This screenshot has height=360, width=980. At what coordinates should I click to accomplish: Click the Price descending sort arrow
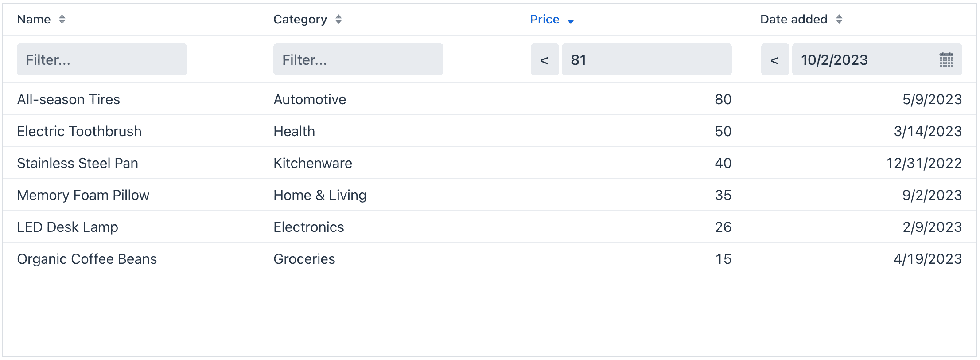tap(571, 21)
